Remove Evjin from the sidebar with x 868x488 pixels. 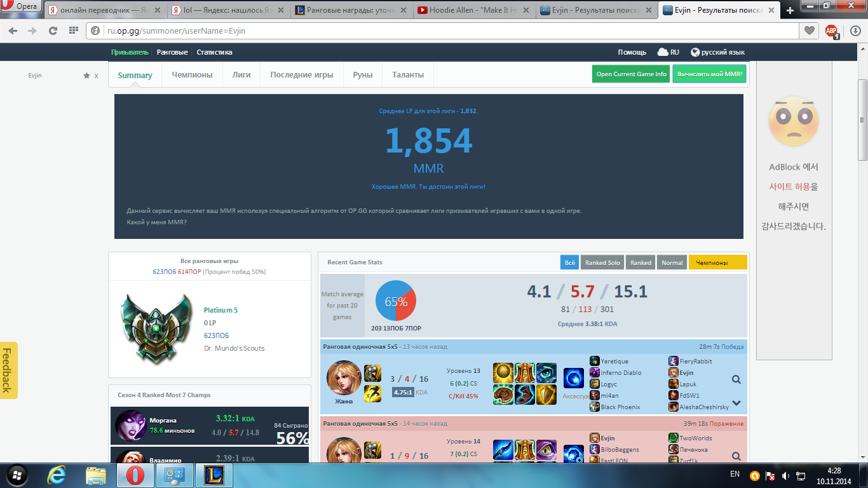point(97,76)
